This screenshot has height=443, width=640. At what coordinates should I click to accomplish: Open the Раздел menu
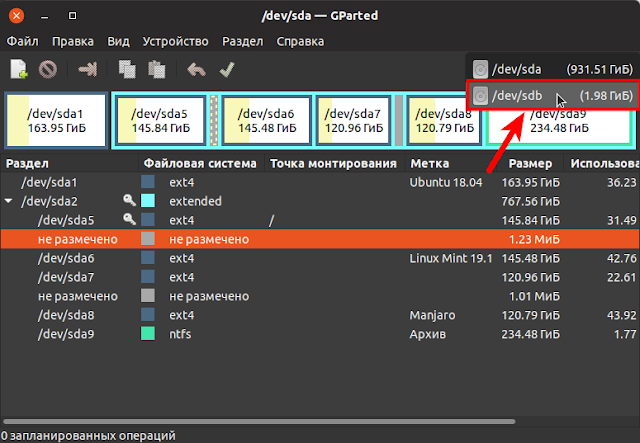[x=242, y=41]
